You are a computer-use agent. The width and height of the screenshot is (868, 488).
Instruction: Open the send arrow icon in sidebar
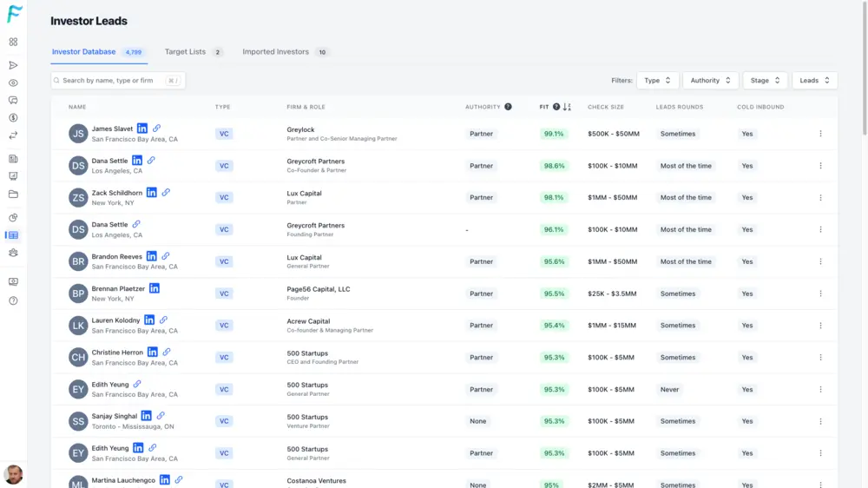pyautogui.click(x=13, y=65)
